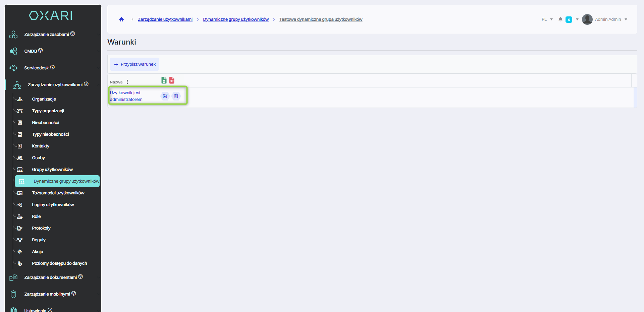Follow the Dynamiczne grupy użytkowników breadcrumb link
Screen dimensions: 644x312
tap(236, 19)
